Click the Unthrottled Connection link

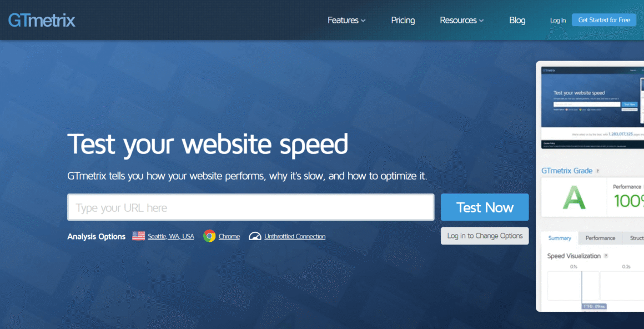(x=295, y=236)
